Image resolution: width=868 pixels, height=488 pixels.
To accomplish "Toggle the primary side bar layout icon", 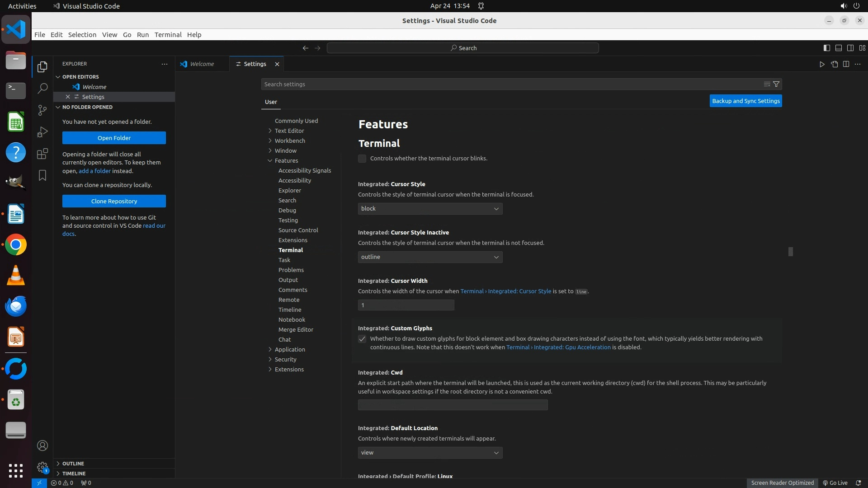I will point(826,48).
